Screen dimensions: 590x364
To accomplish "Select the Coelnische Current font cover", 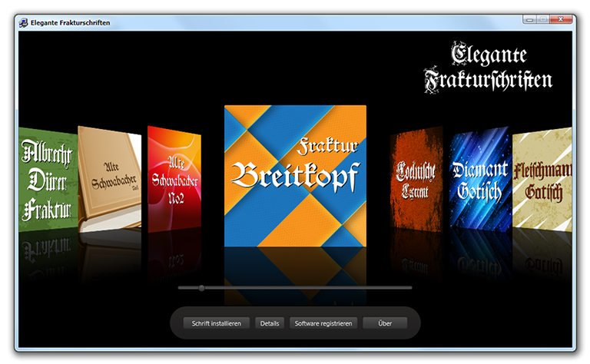I will tap(416, 180).
